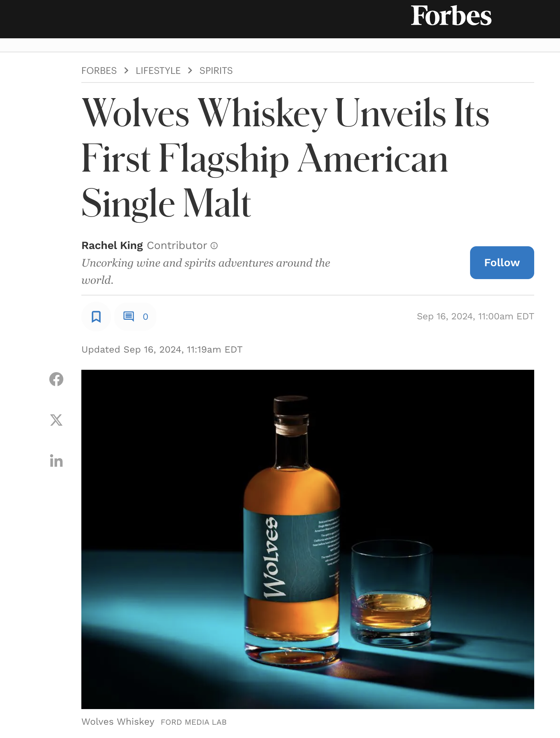Follow Rachel King
Image resolution: width=560 pixels, height=738 pixels.
[502, 263]
